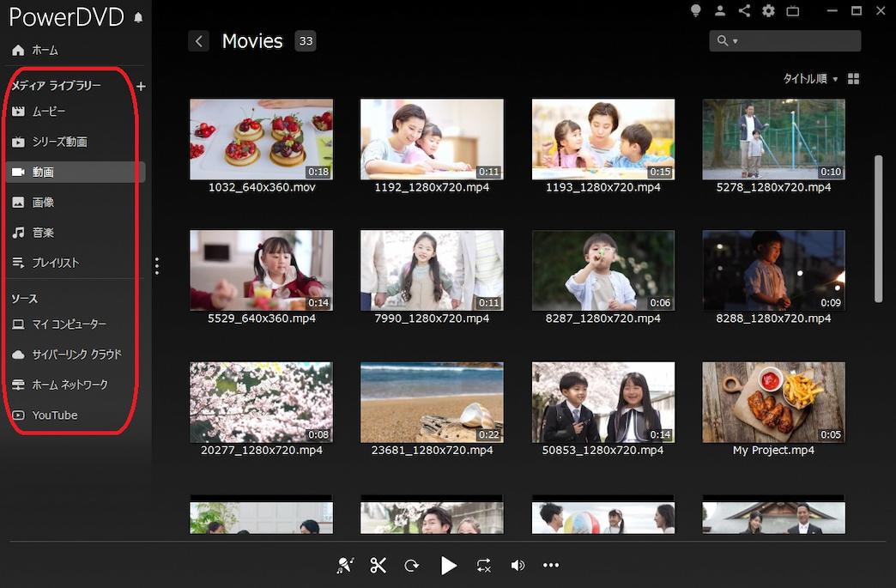
Task: Open the 画像 library
Action: coord(33,203)
